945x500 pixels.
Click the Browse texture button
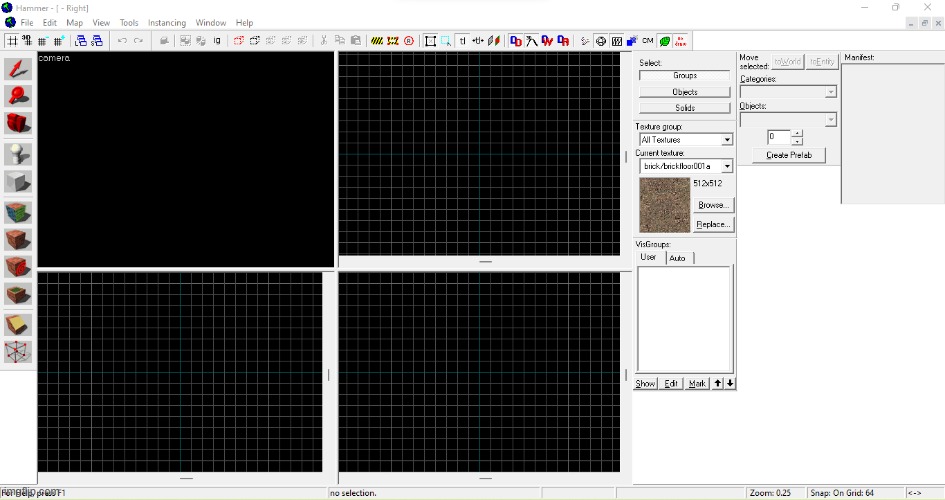tap(714, 205)
